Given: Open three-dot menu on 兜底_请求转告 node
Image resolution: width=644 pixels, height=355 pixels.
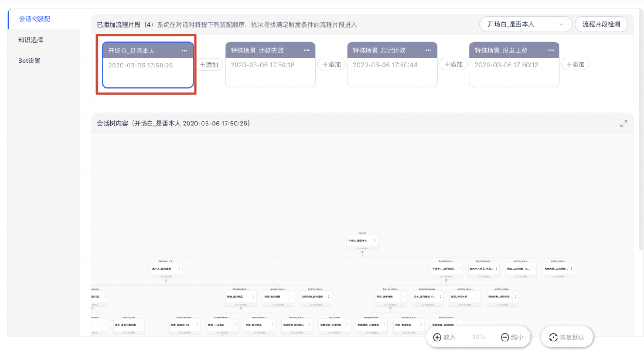Looking at the screenshot, I should point(421,325).
